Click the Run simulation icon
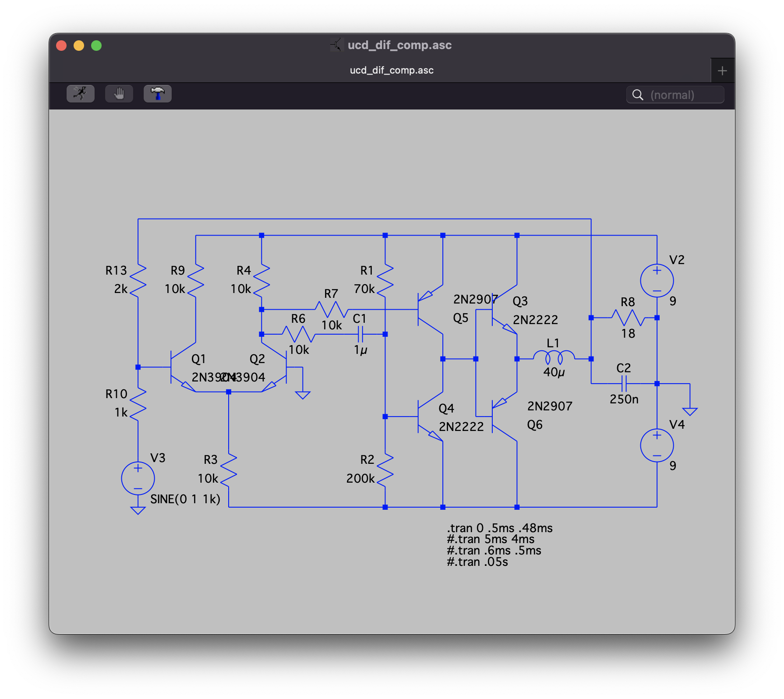The image size is (784, 699). pyautogui.click(x=81, y=94)
